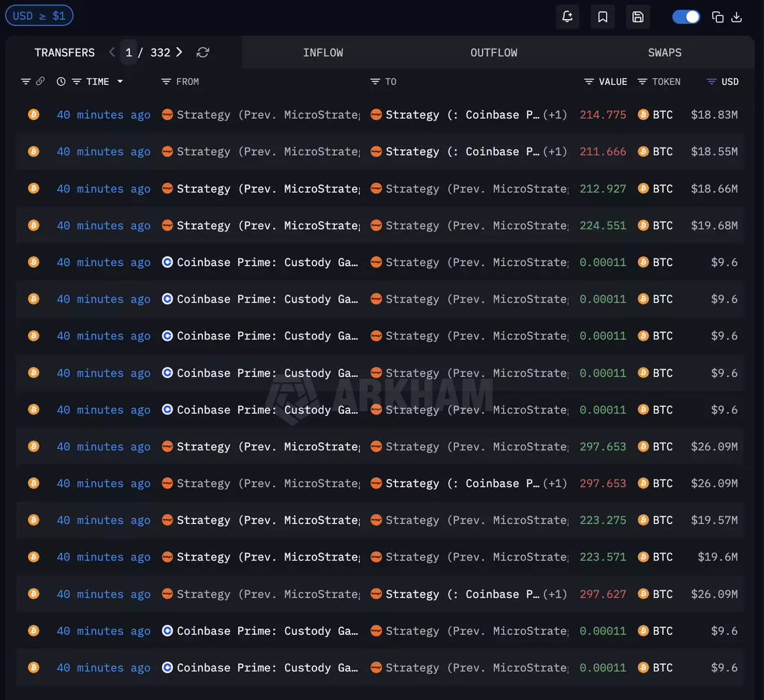
Task: Click the page number field showing 1
Action: (129, 52)
